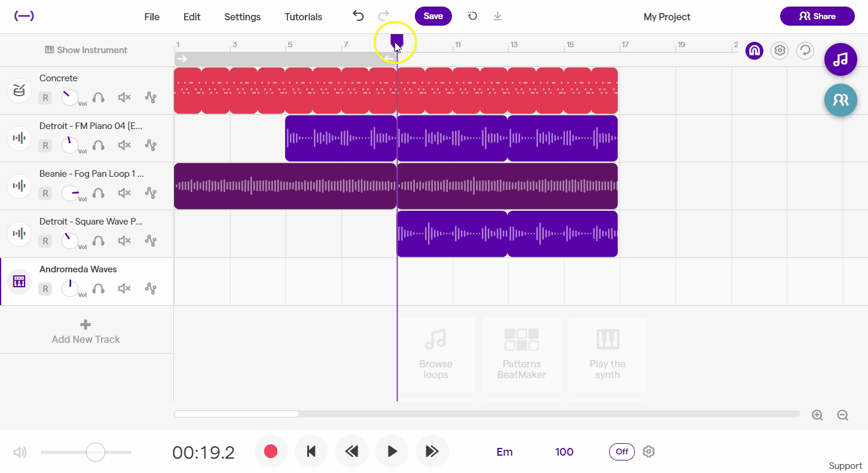Open the effects icon on the Concrete track
This screenshot has width=868, height=473.
(x=151, y=97)
